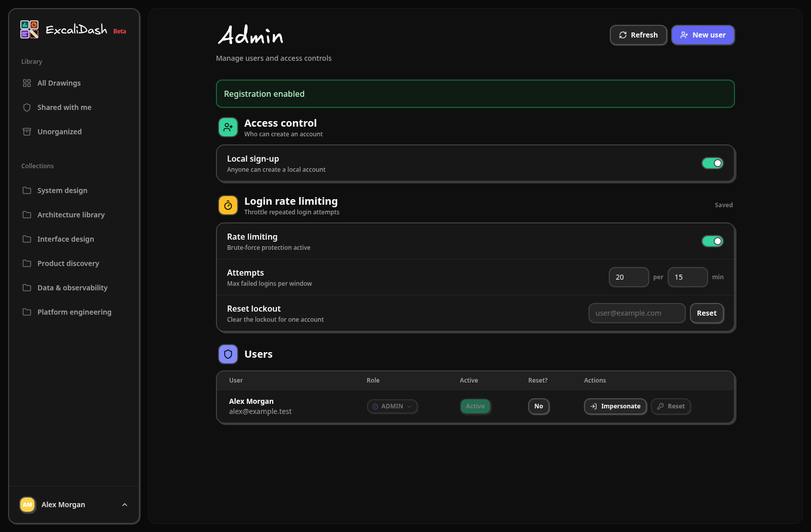Click the No button under Reset?
This screenshot has width=811, height=532.
point(539,406)
